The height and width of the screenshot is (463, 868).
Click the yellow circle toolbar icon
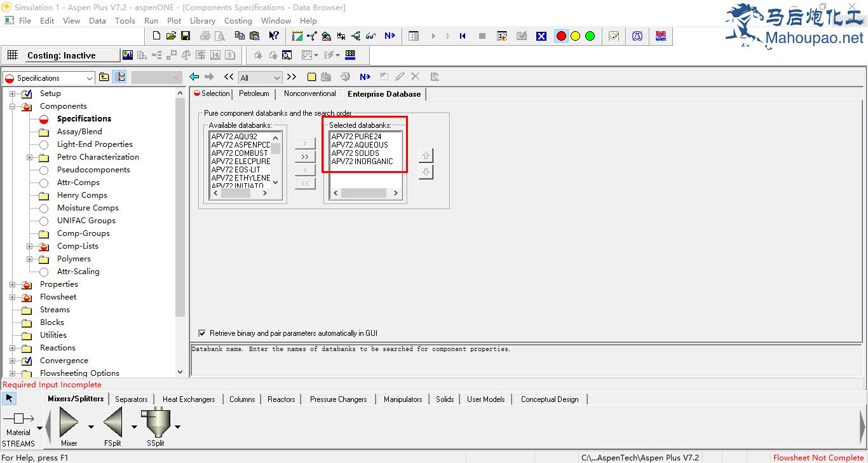tap(576, 36)
